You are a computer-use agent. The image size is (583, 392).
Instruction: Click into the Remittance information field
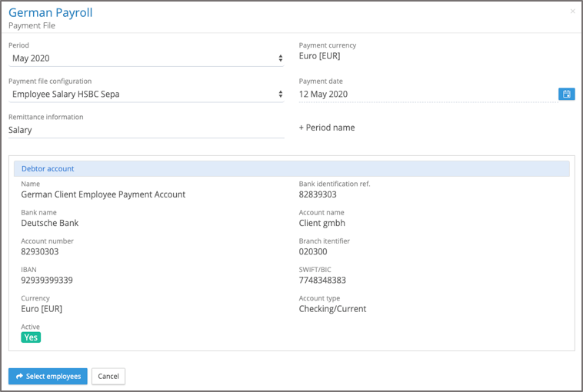pyautogui.click(x=146, y=131)
